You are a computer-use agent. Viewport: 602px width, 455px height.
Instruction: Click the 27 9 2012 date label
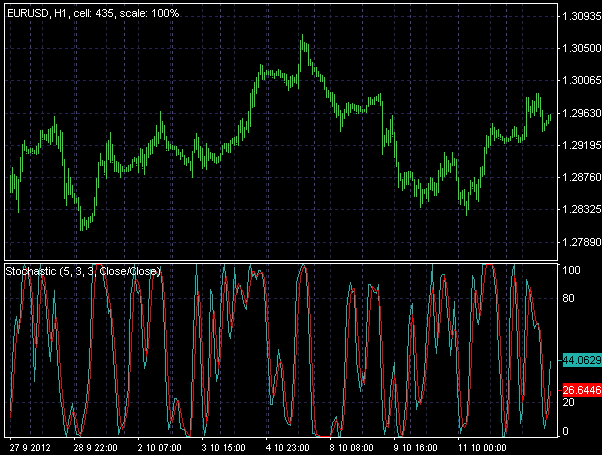point(30,448)
